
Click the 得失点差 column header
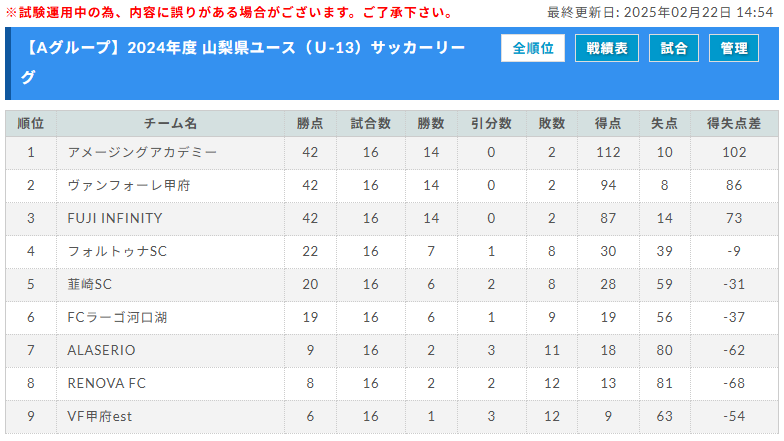734,124
